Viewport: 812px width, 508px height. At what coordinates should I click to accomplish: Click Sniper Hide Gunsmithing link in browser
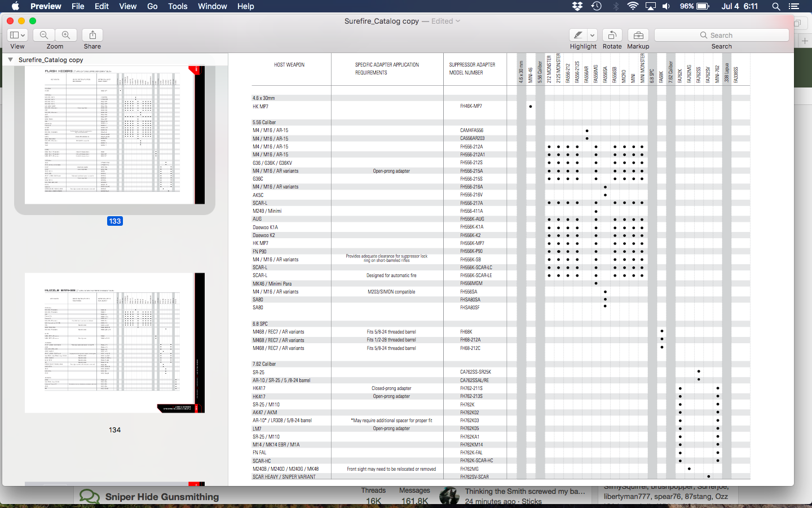[x=162, y=497]
